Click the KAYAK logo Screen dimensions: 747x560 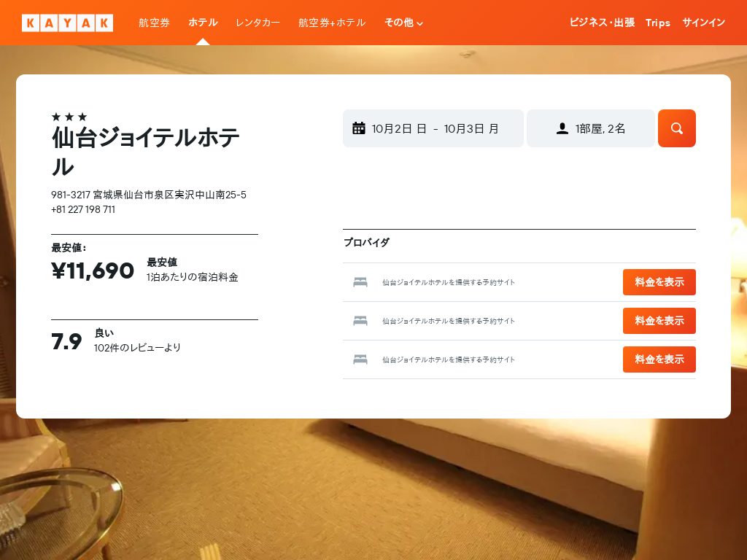[x=67, y=23]
